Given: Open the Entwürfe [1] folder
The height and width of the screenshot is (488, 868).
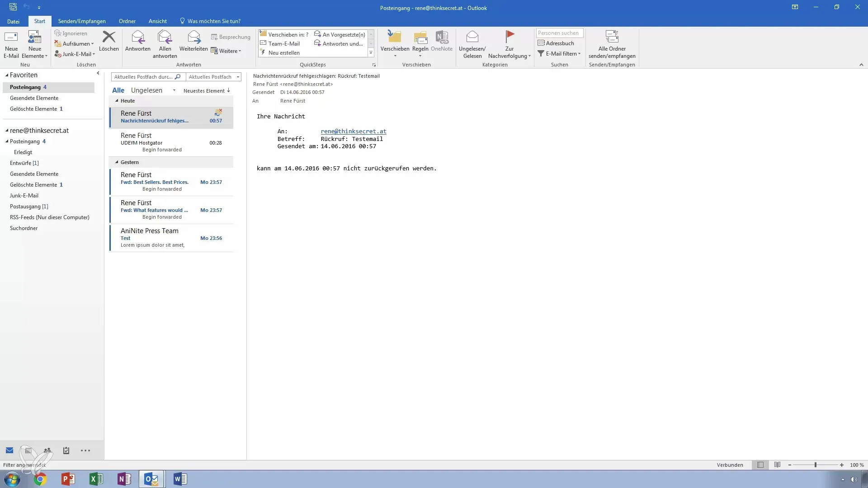Looking at the screenshot, I should point(24,163).
